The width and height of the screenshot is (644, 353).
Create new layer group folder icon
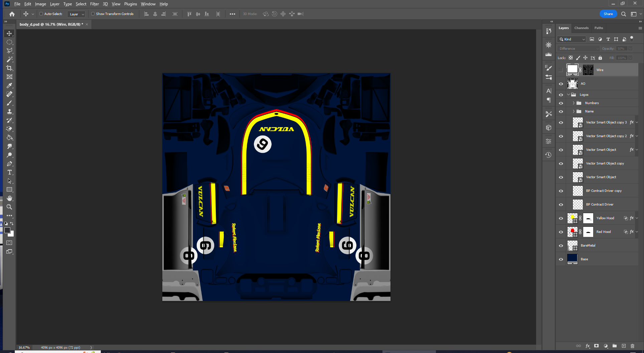coord(615,346)
